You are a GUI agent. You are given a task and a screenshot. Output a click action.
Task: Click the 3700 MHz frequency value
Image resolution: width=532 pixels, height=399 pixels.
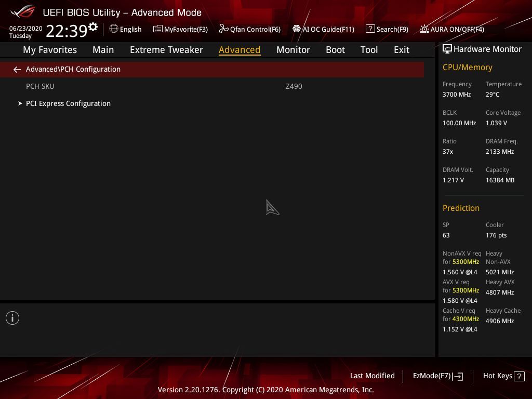click(x=456, y=95)
